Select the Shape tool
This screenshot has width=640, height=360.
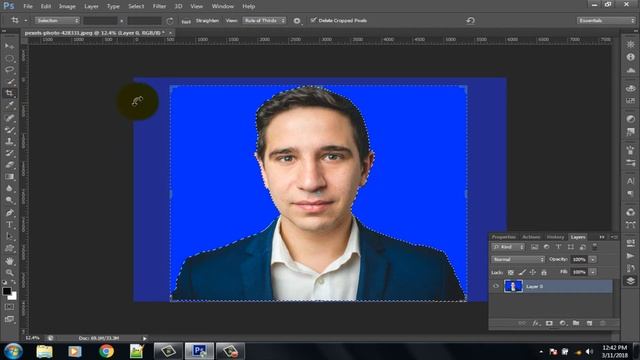[9, 248]
